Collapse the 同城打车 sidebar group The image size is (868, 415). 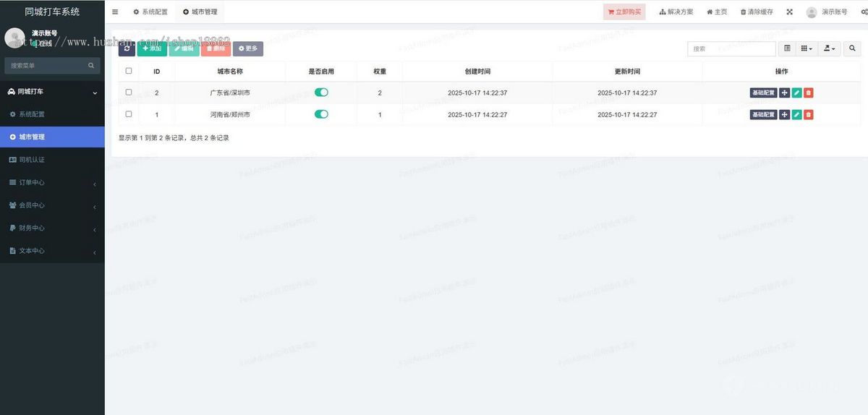pos(52,92)
